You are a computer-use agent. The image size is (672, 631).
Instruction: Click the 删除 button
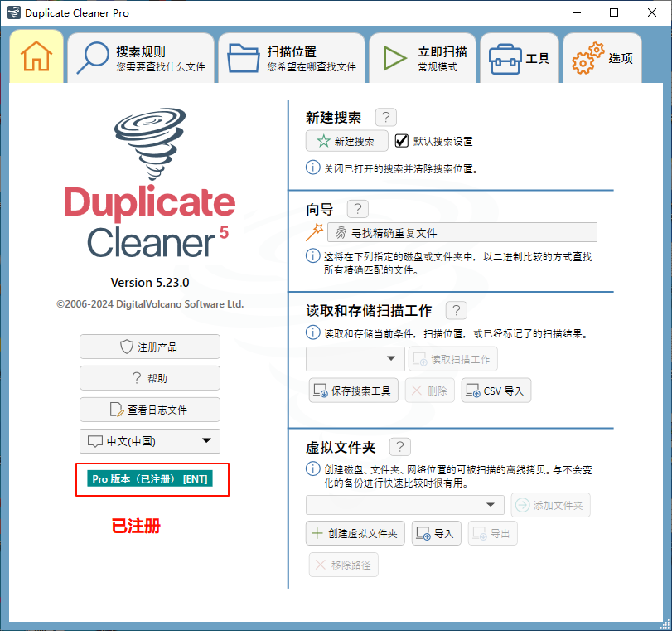coord(429,391)
